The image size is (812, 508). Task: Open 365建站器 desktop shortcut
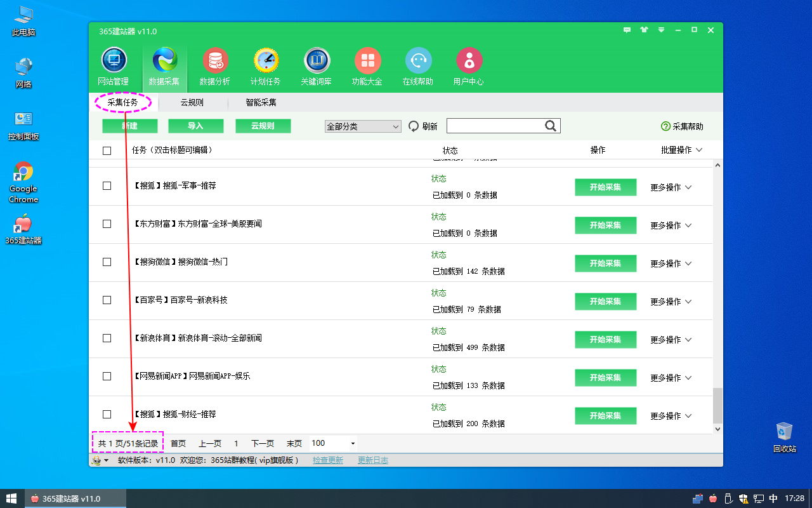(23, 229)
